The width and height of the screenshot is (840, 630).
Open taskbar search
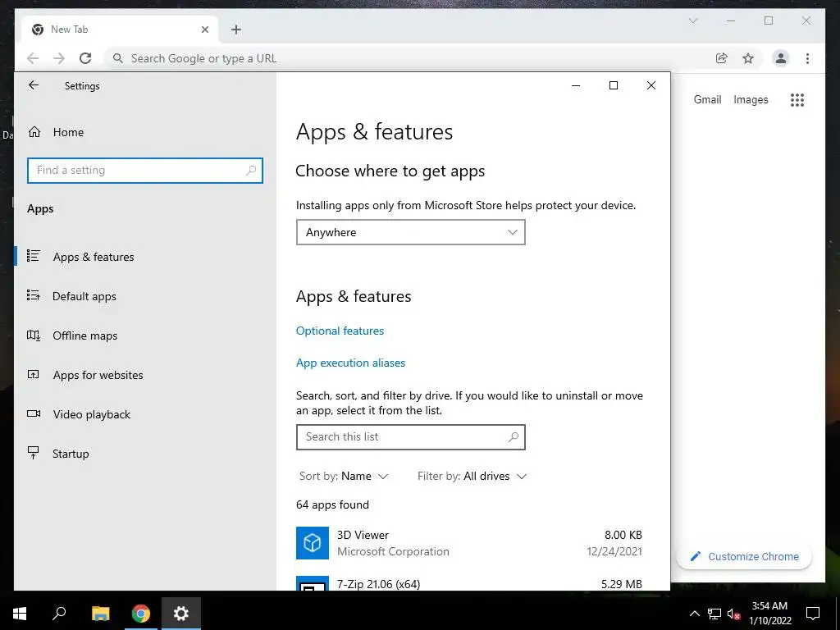click(59, 614)
